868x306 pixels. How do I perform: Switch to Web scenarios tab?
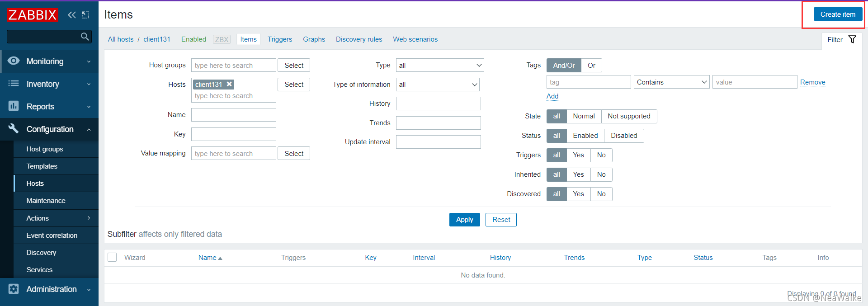(415, 39)
